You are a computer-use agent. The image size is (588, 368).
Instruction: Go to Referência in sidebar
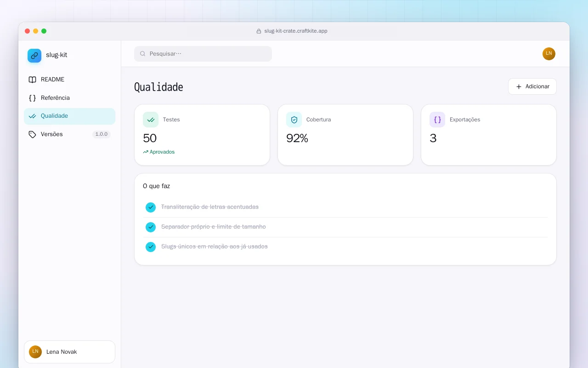pos(69,98)
